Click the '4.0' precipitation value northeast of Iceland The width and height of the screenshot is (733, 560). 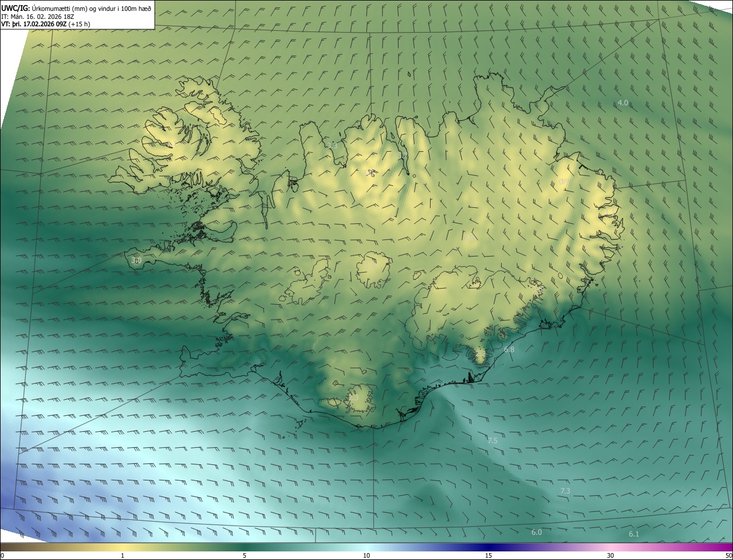tap(622, 102)
